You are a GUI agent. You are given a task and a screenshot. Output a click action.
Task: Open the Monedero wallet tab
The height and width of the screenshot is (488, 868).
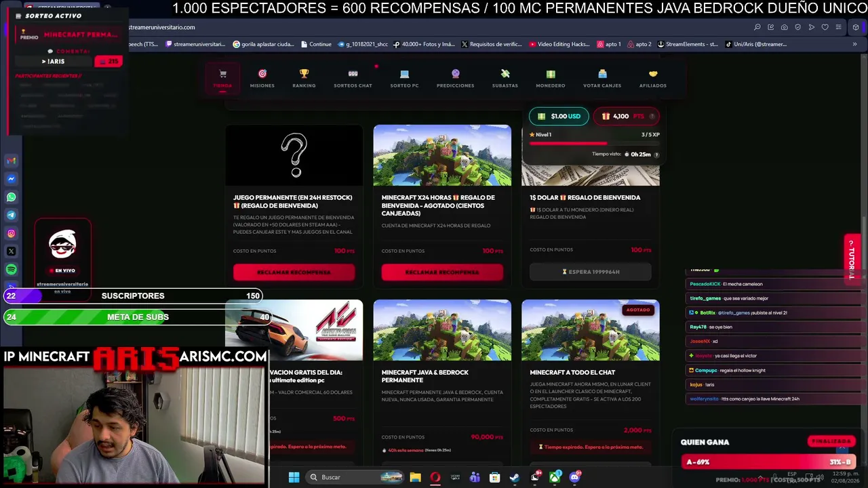coord(551,78)
